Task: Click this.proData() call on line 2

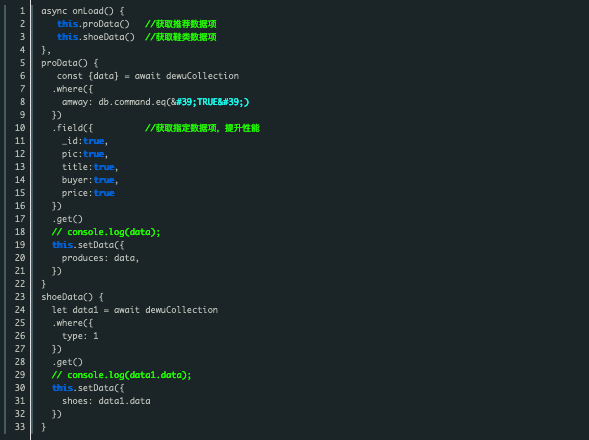Action: coord(93,24)
